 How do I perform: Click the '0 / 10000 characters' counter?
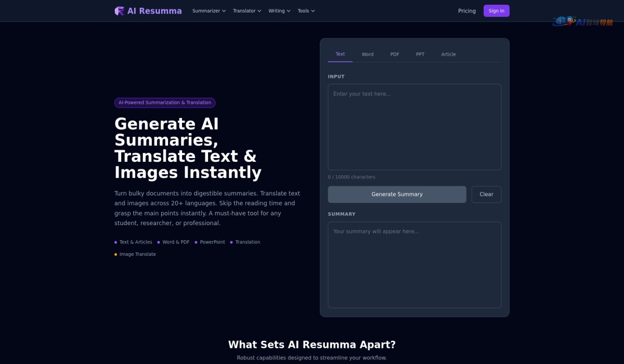[x=352, y=177]
